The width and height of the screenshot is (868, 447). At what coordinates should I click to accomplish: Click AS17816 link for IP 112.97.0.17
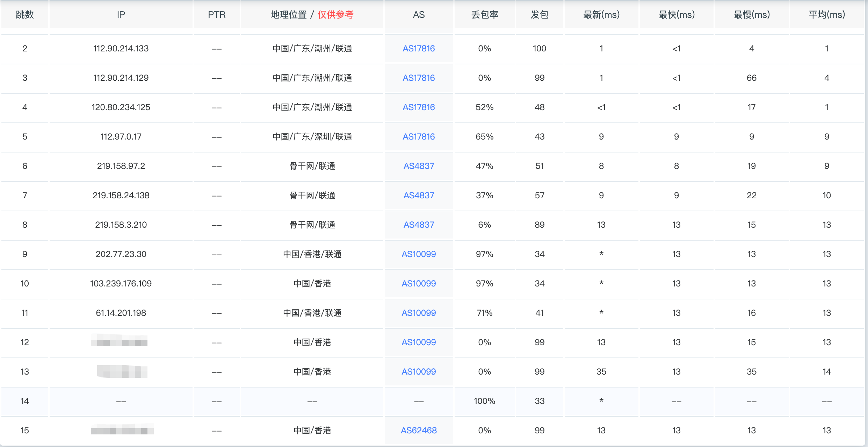point(419,137)
